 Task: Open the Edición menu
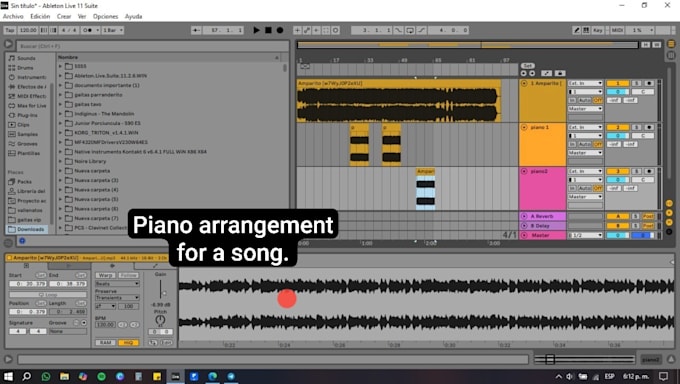pos(40,16)
